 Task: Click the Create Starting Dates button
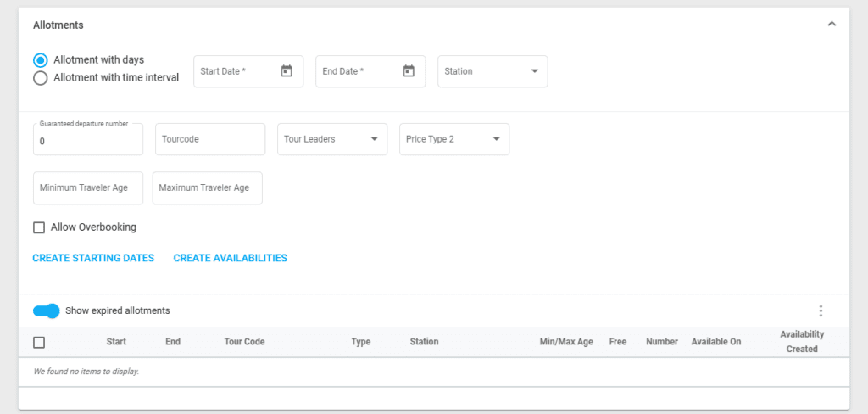[93, 258]
